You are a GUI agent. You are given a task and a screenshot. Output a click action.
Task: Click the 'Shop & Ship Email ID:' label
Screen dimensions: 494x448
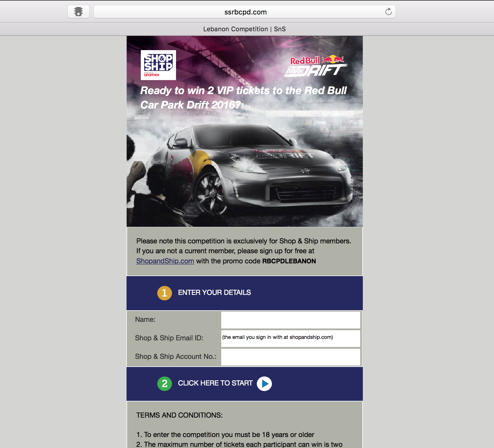tap(169, 338)
